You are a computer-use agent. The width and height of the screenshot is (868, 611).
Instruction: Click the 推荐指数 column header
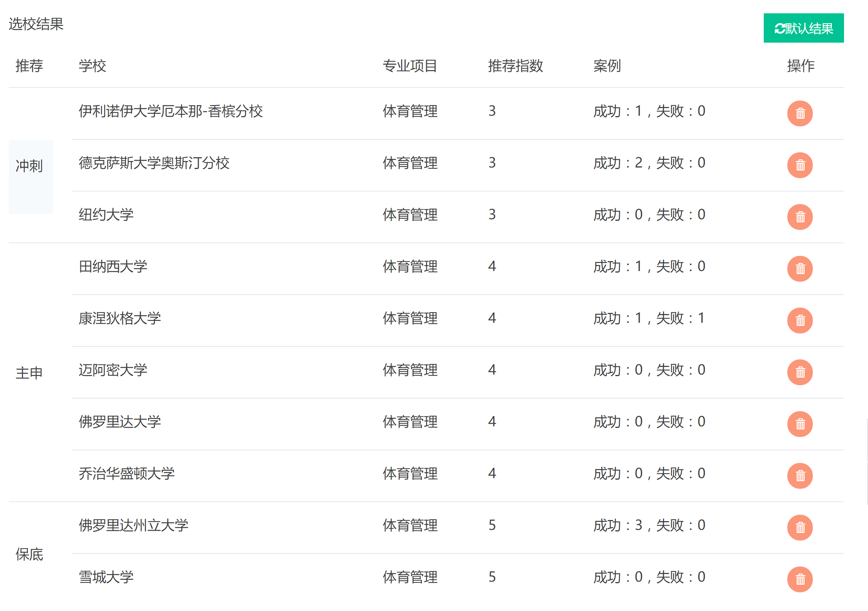(516, 66)
